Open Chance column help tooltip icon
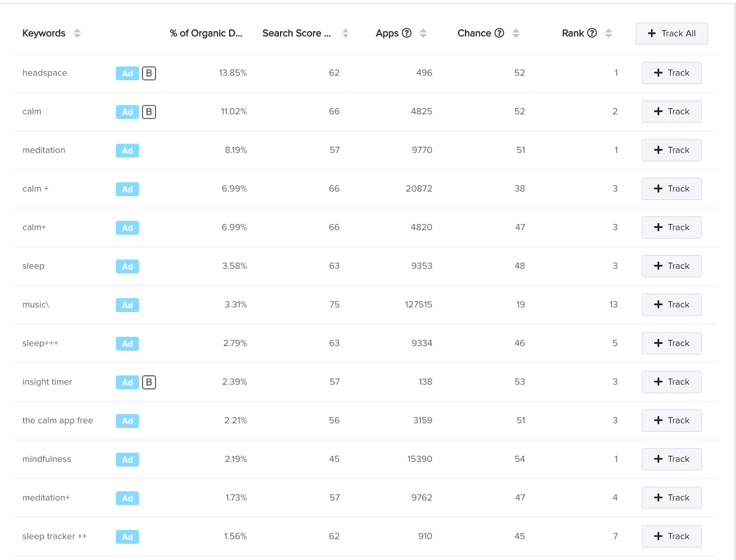Image resolution: width=736 pixels, height=560 pixels. click(x=500, y=33)
